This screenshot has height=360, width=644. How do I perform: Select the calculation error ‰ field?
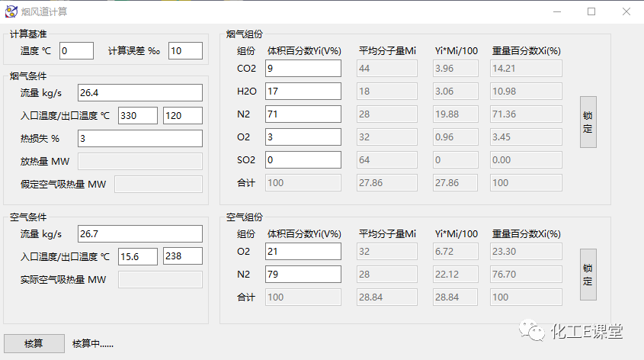pos(185,50)
